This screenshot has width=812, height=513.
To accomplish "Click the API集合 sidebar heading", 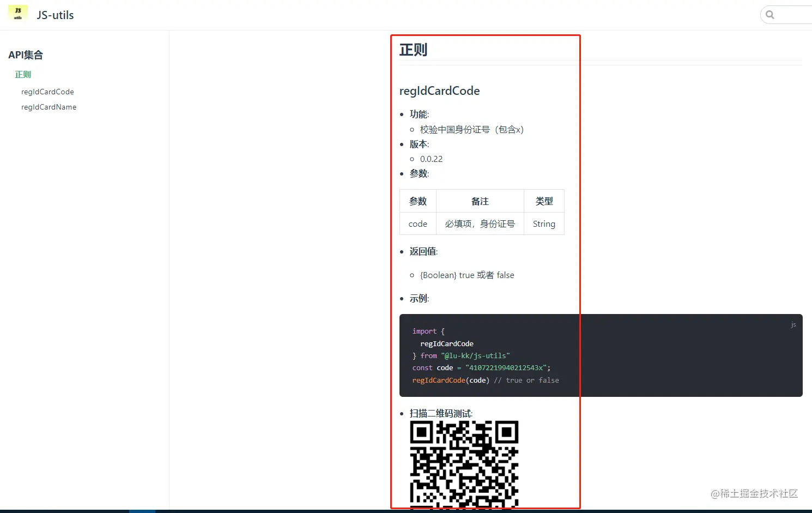I will [x=26, y=55].
